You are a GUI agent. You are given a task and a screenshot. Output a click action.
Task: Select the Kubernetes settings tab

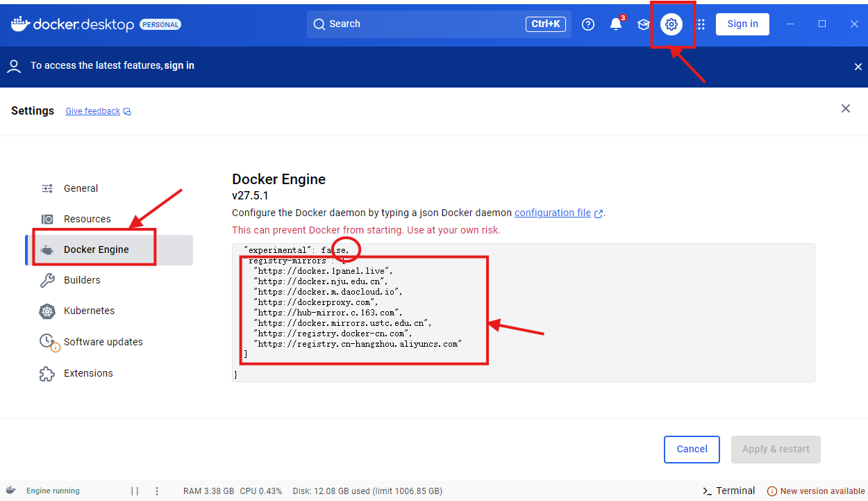click(x=109, y=311)
